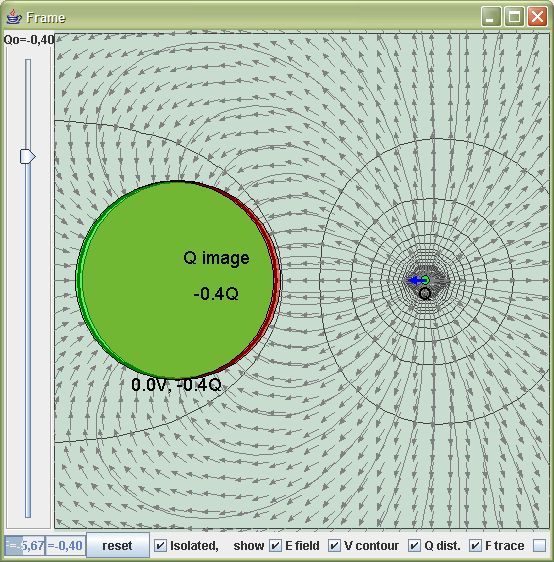Click the Qo slider thumb
The image size is (554, 562).
pos(27,156)
